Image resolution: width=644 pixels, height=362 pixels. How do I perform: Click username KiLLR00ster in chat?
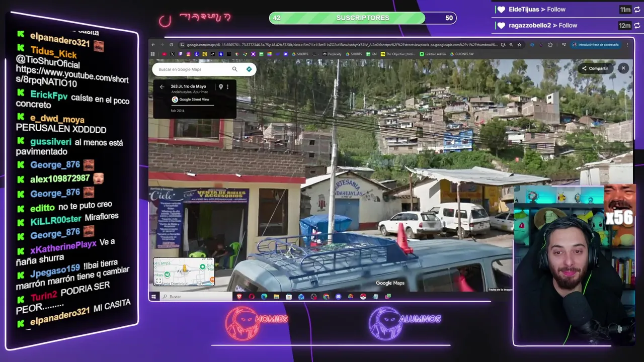point(55,219)
